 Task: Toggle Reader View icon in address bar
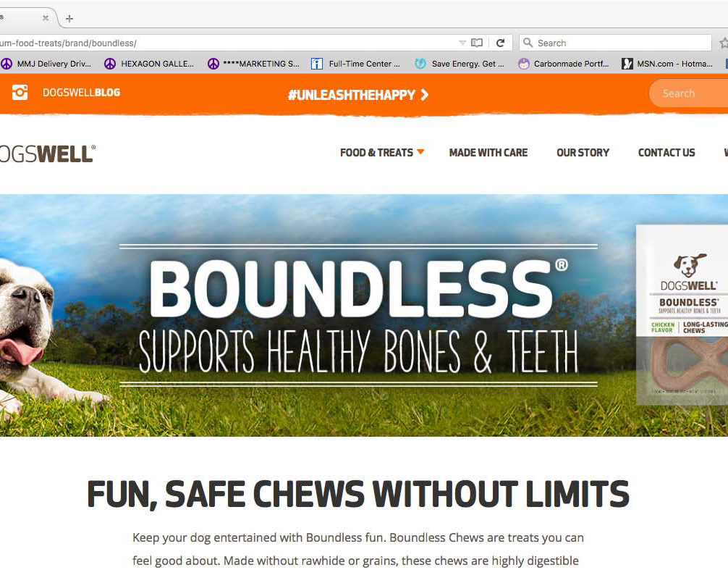click(x=477, y=43)
